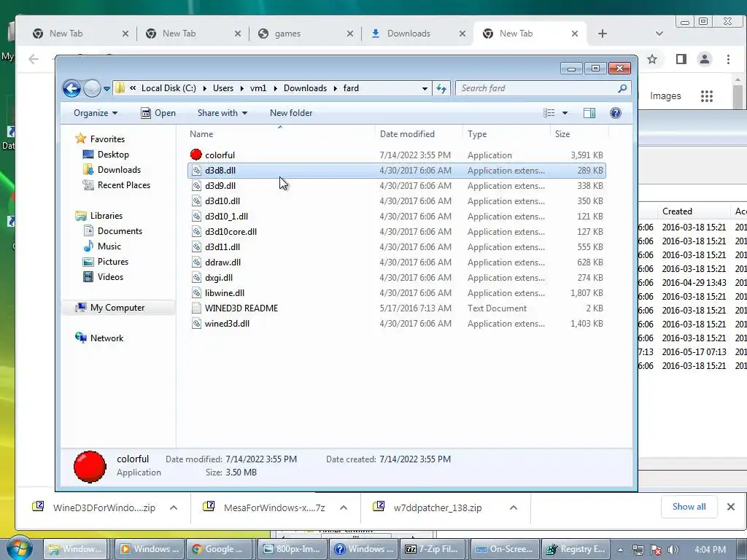Select ddraw.dll file icon
This screenshot has width=747, height=560.
point(196,262)
